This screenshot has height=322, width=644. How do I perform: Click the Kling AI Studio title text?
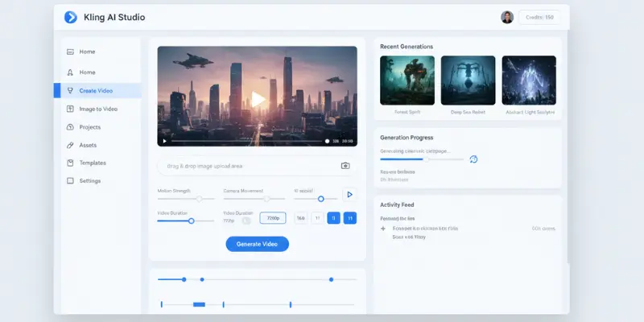(114, 17)
